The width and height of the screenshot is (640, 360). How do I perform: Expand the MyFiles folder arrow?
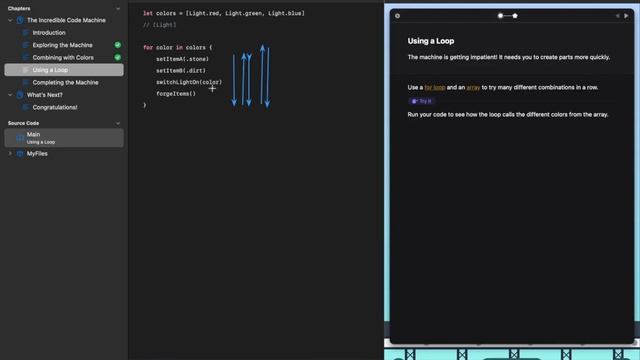point(10,153)
